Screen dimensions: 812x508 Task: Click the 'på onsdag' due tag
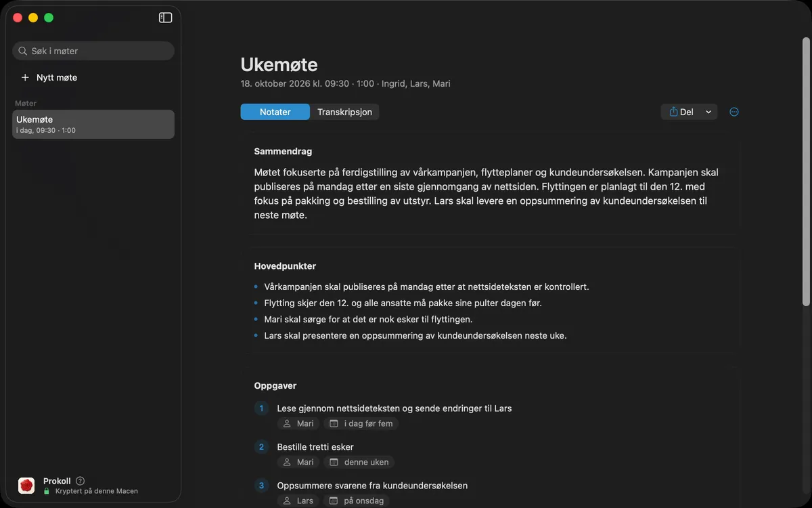coord(357,501)
